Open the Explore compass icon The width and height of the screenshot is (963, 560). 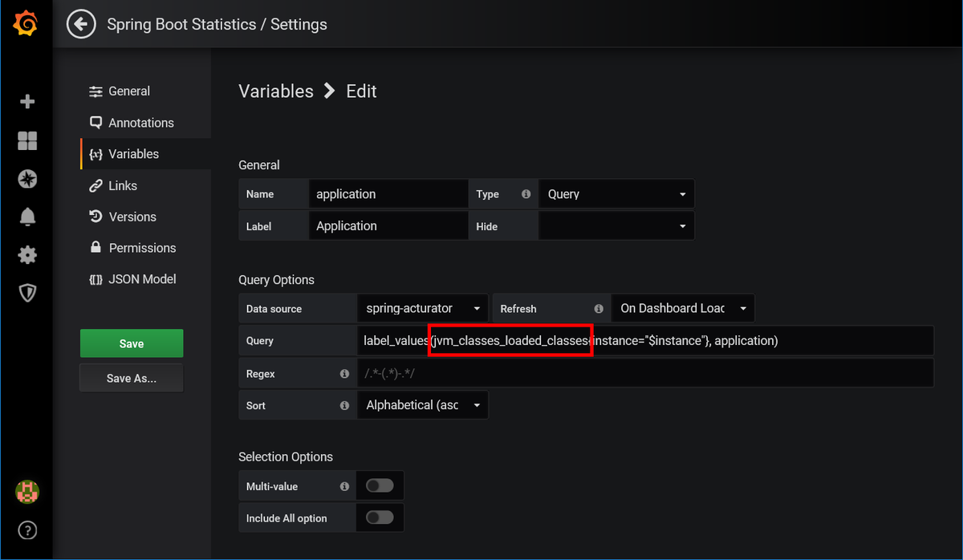pos(27,179)
